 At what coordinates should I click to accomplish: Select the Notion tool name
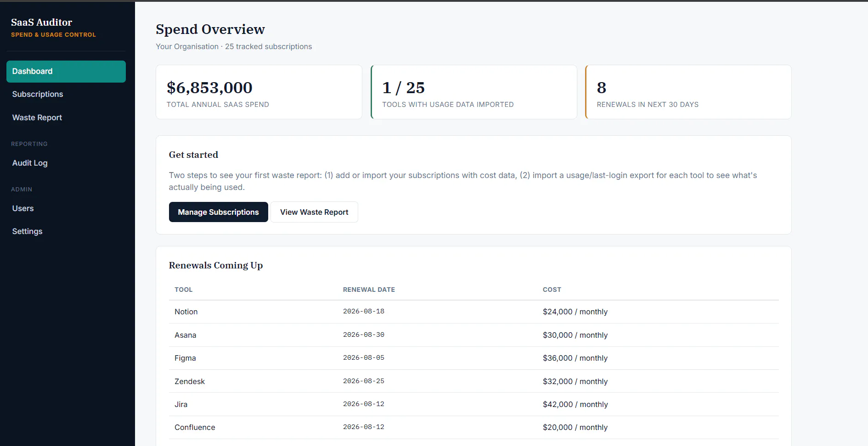(x=186, y=312)
